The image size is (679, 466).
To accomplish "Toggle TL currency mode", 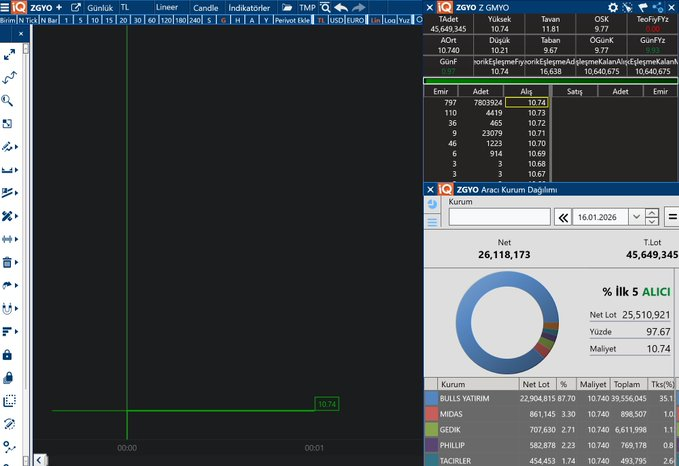I will pyautogui.click(x=321, y=20).
